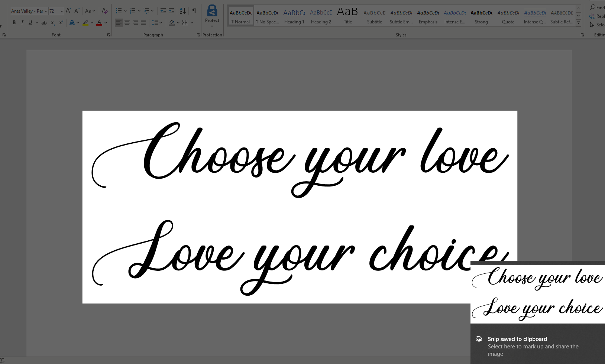Open the snip thumbnail preview
The height and width of the screenshot is (364, 605).
pyautogui.click(x=538, y=294)
